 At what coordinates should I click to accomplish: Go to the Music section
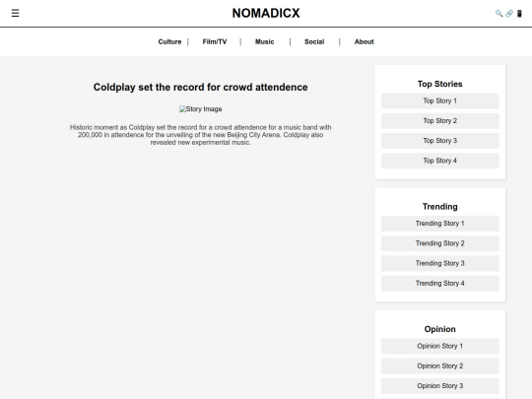[265, 41]
